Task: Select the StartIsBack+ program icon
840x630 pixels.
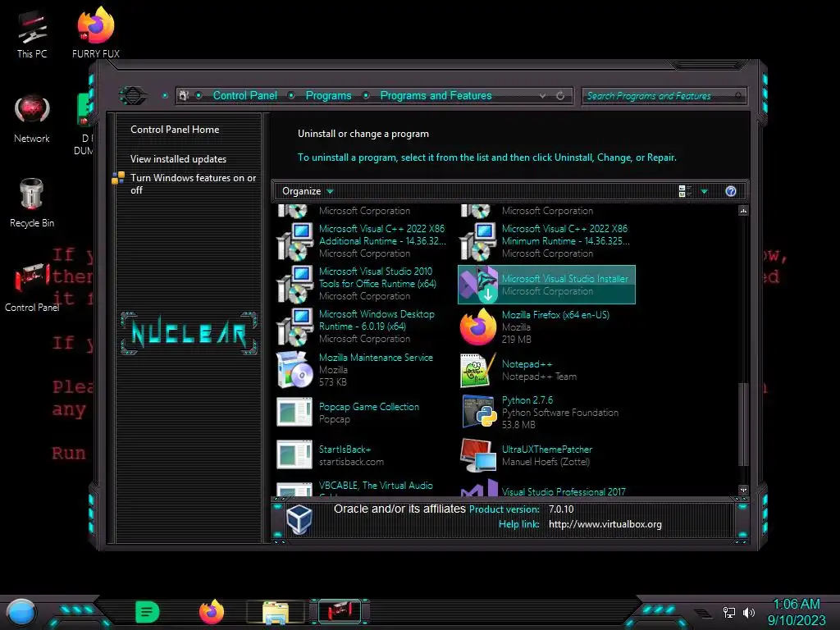Action: (294, 454)
